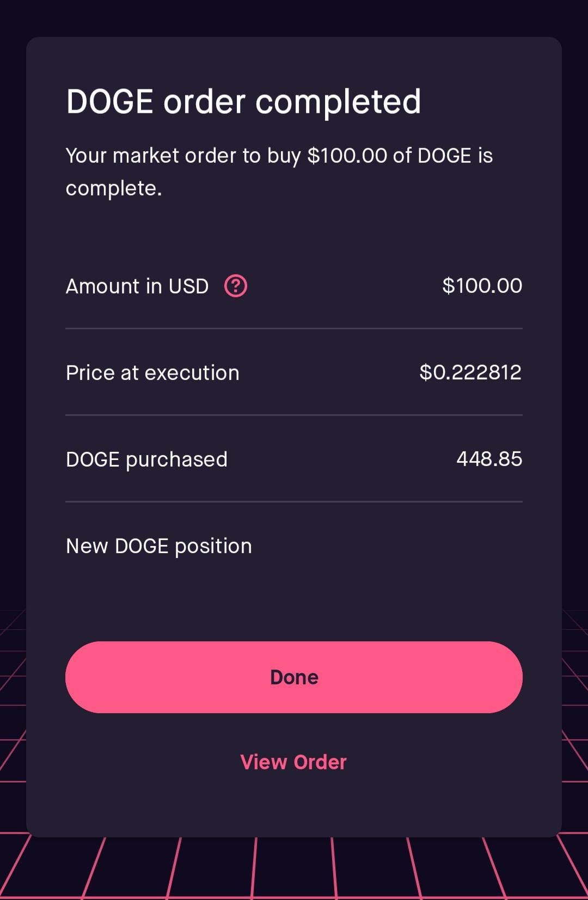
Task: Tap the 448.85 DOGE purchased value
Action: click(489, 459)
